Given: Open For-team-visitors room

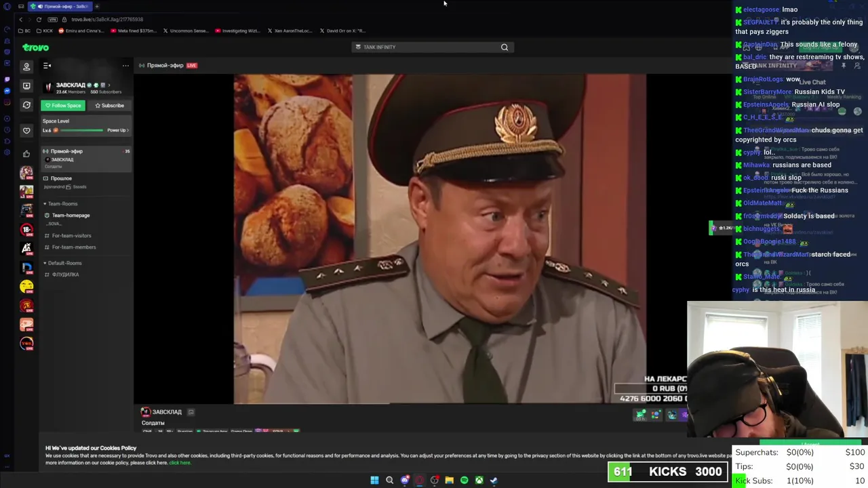Looking at the screenshot, I should coord(71,236).
